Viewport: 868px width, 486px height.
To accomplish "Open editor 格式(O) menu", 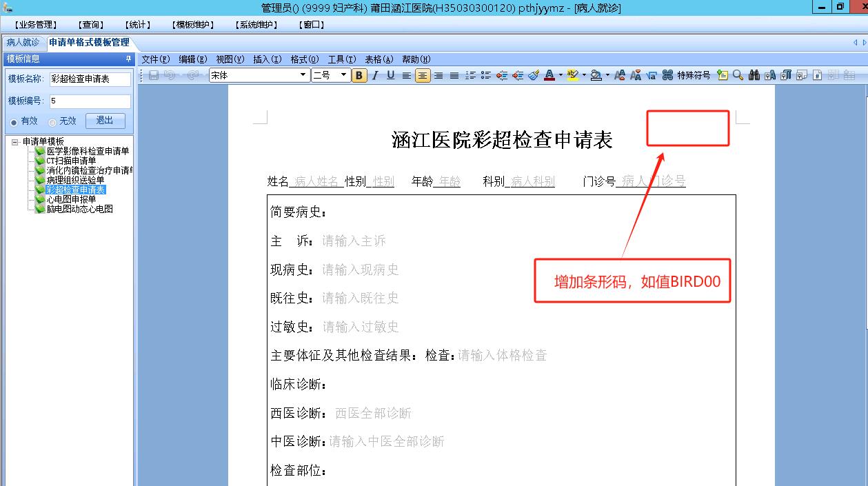I will coord(305,59).
